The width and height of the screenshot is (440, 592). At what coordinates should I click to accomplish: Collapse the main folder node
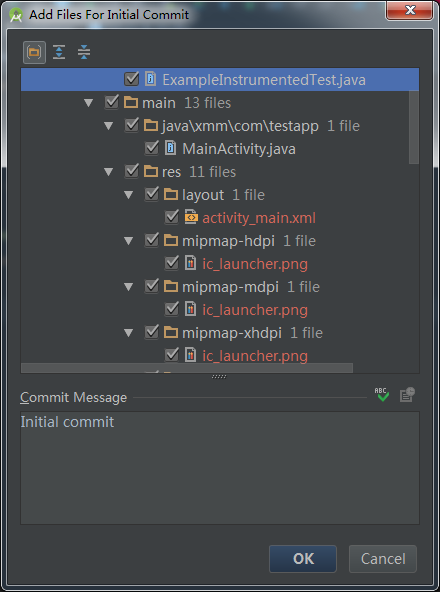(x=88, y=103)
